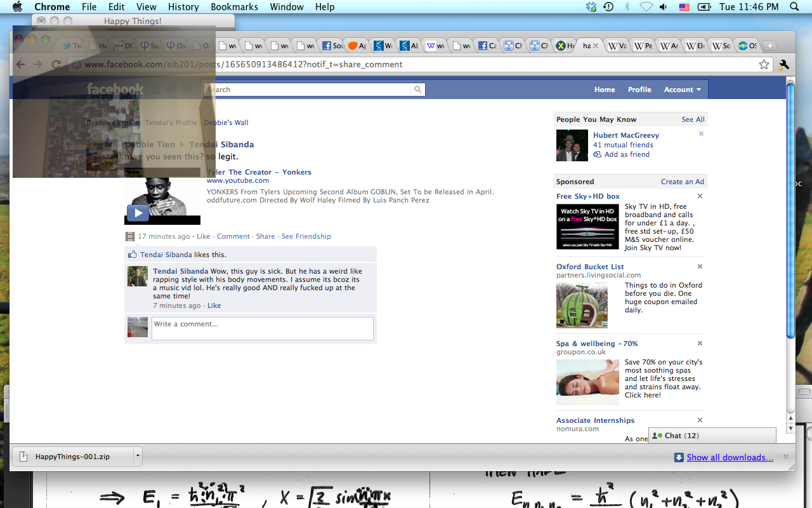Close the Free Sky+HD box ad
812x508 pixels.
pos(700,196)
